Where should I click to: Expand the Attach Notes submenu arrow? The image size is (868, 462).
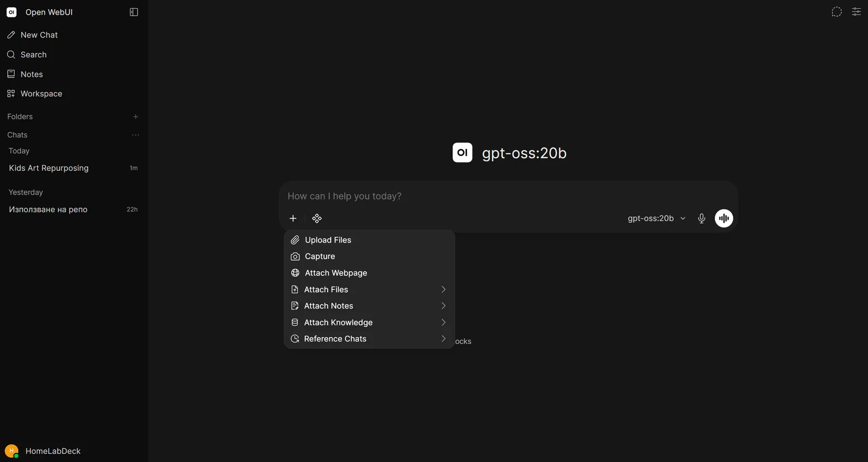click(x=443, y=306)
